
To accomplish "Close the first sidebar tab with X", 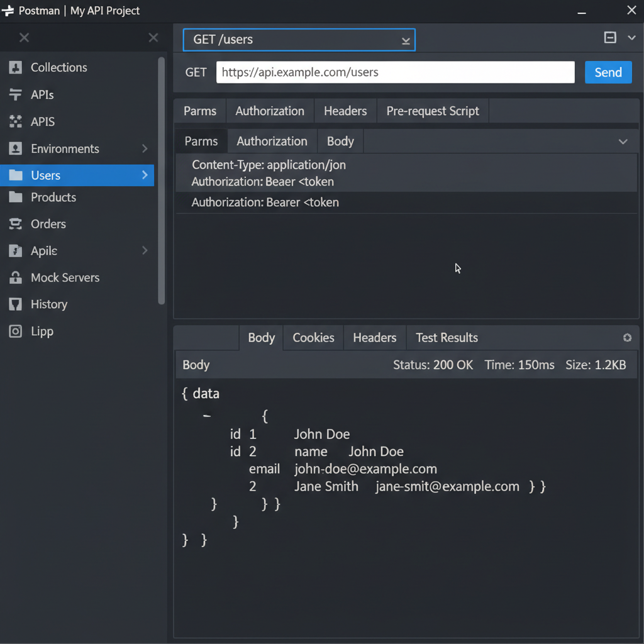I will [x=25, y=38].
